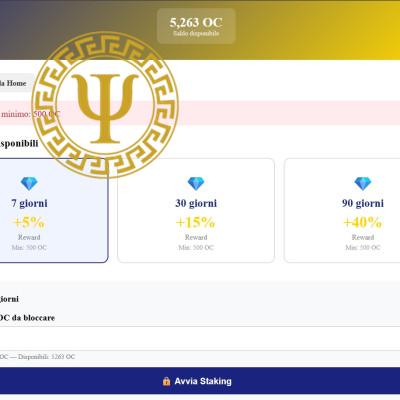Click the 5,263 OC balance box

pyautogui.click(x=196, y=26)
